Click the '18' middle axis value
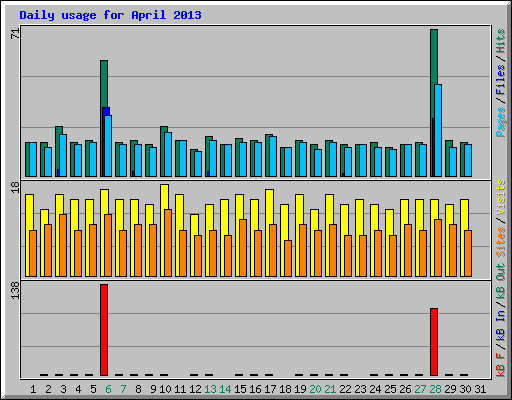Image resolution: width=512 pixels, height=400 pixels. [15, 187]
